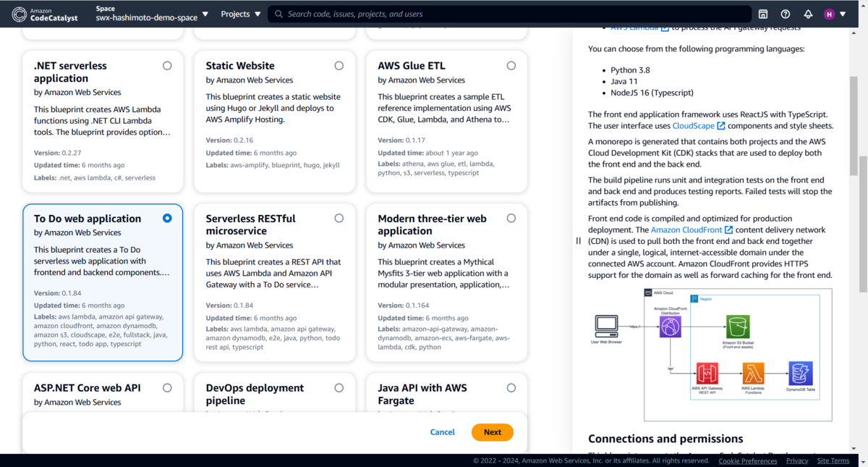868x467 pixels.
Task: Click the Java 11 list item
Action: coord(625,82)
